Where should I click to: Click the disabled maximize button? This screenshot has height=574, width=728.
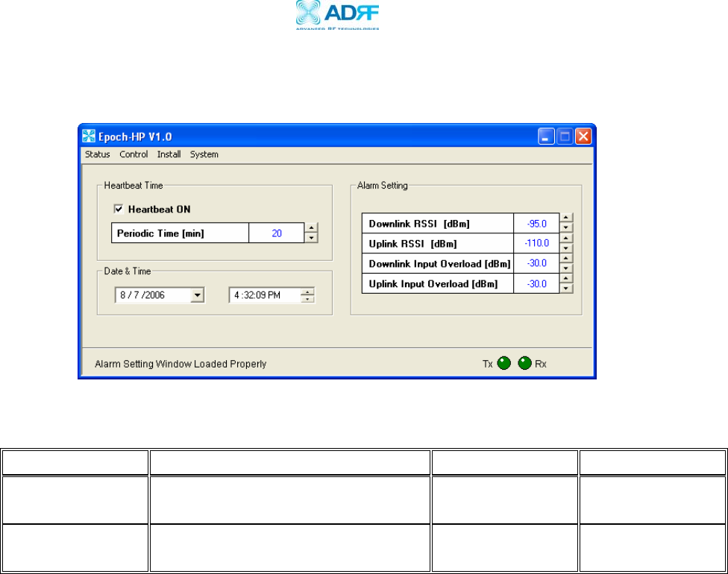tap(565, 136)
